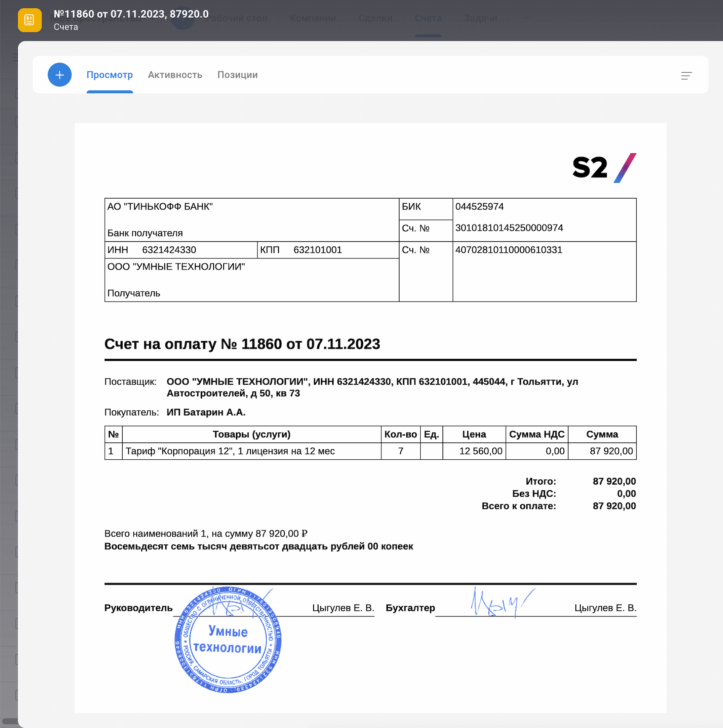Select INN value 6321424330 in bank table
The height and width of the screenshot is (728, 723).
coord(169,250)
